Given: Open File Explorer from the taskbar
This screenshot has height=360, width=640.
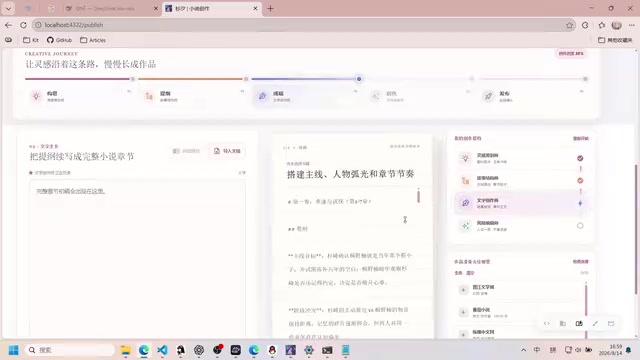Looking at the screenshot, I should point(125,350).
